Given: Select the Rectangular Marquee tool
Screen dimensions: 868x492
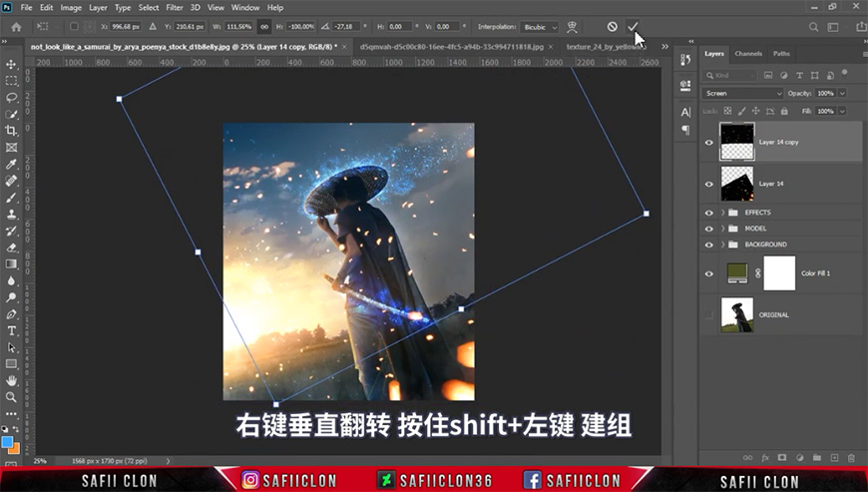Looking at the screenshot, I should click(11, 81).
